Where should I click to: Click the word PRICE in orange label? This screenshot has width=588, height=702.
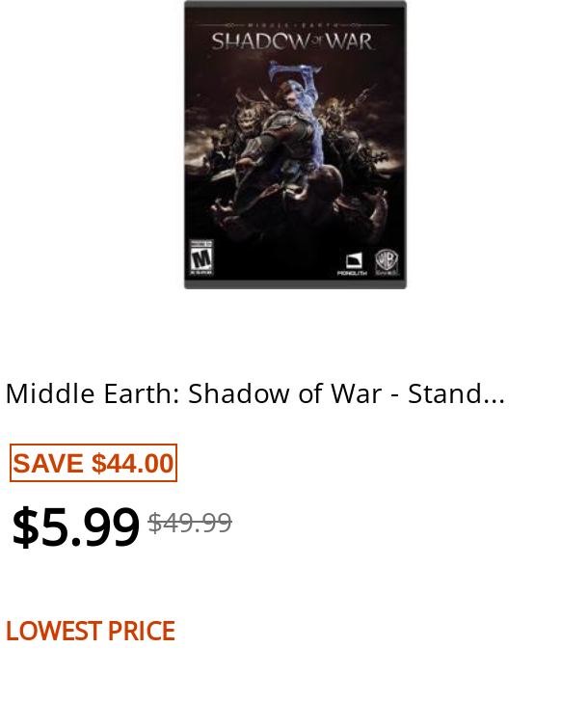click(x=142, y=632)
